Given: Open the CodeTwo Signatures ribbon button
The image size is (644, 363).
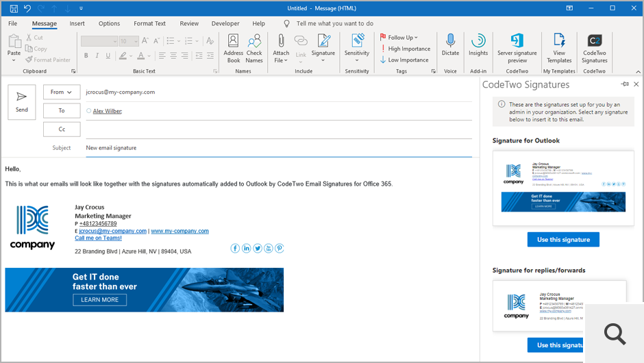Looking at the screenshot, I should pyautogui.click(x=594, y=49).
